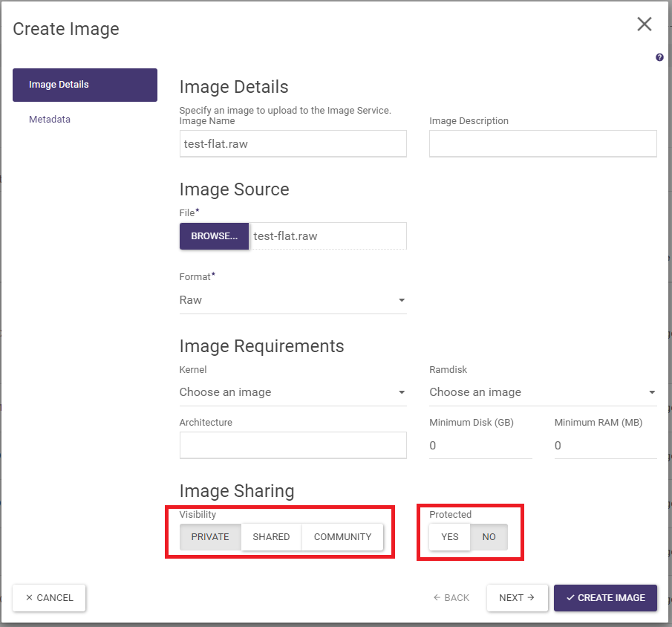Close the Create Image dialog
The image size is (672, 627).
(644, 25)
